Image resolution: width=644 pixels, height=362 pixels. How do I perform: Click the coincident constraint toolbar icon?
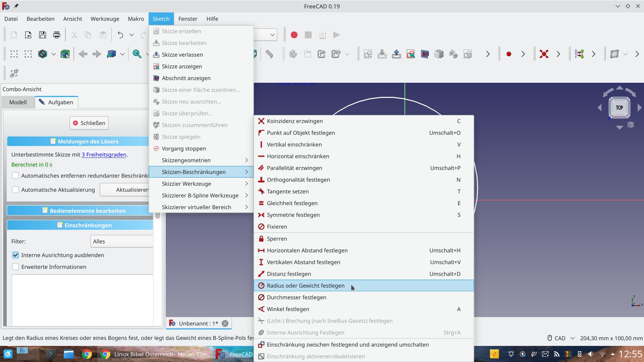[544, 54]
